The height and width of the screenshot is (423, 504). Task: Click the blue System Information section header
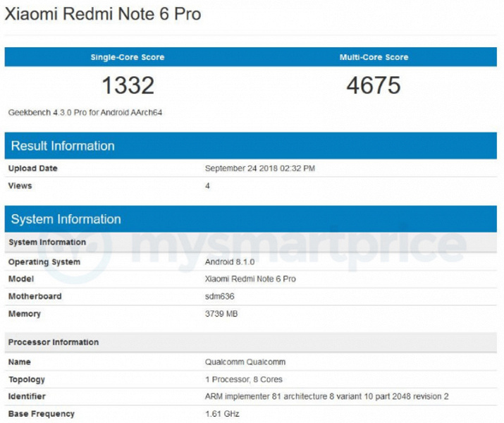click(x=251, y=219)
